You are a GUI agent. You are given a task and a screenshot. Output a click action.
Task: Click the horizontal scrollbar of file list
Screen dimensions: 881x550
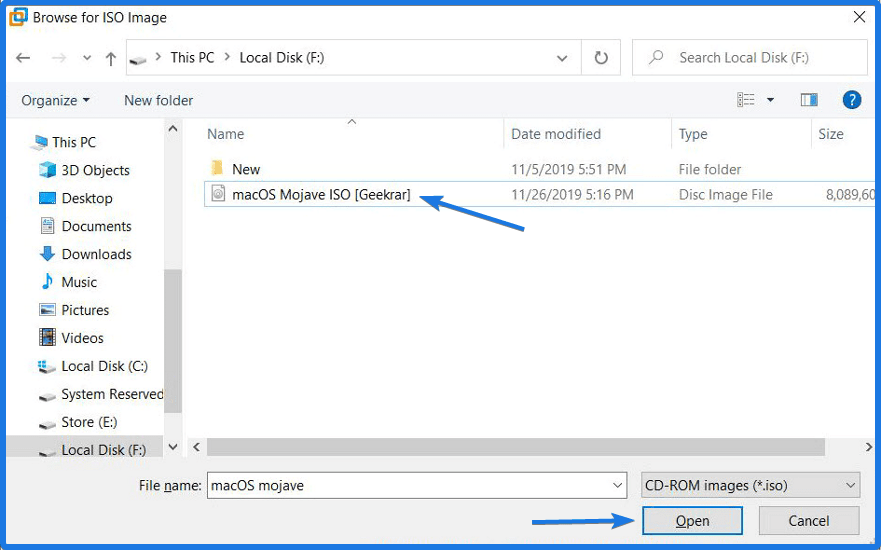[x=515, y=447]
